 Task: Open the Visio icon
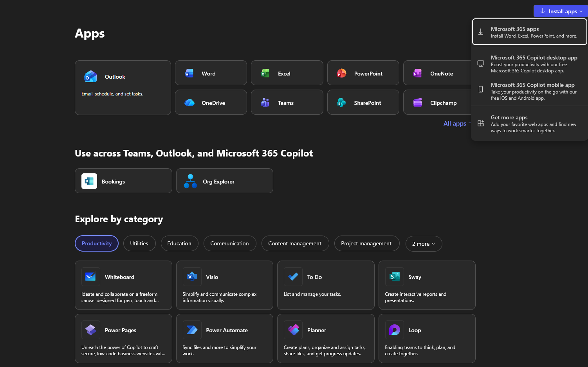(x=192, y=277)
